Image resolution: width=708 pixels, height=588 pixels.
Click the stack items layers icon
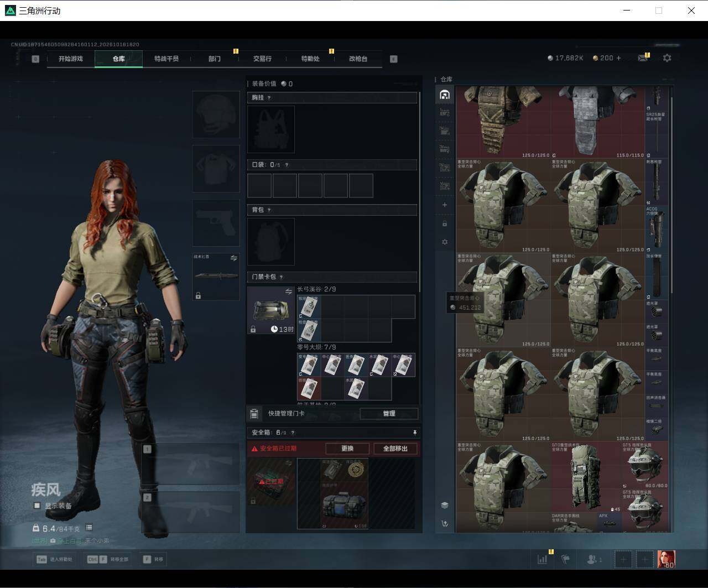pos(444,505)
